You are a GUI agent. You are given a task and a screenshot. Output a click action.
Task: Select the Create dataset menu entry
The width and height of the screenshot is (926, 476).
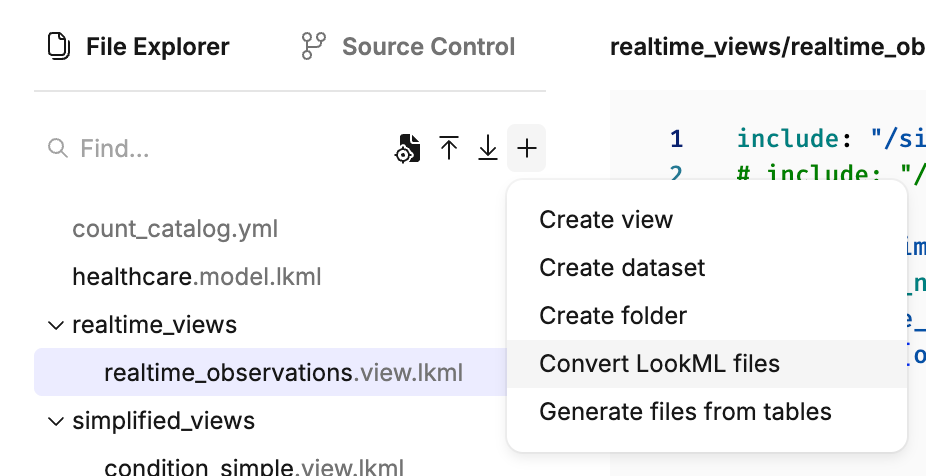click(622, 268)
